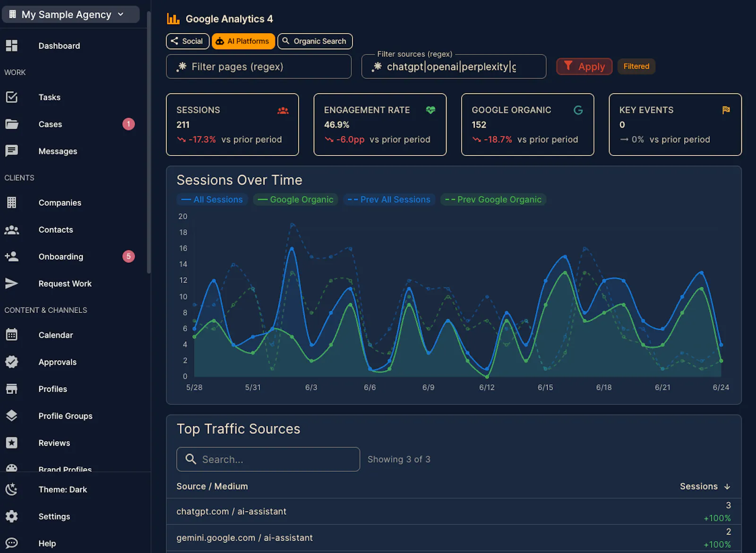Click the Key Events 0 card
The height and width of the screenshot is (553, 756).
pos(675,124)
